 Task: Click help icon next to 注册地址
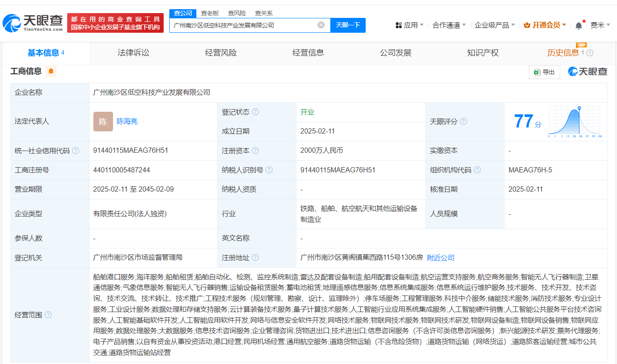click(255, 258)
